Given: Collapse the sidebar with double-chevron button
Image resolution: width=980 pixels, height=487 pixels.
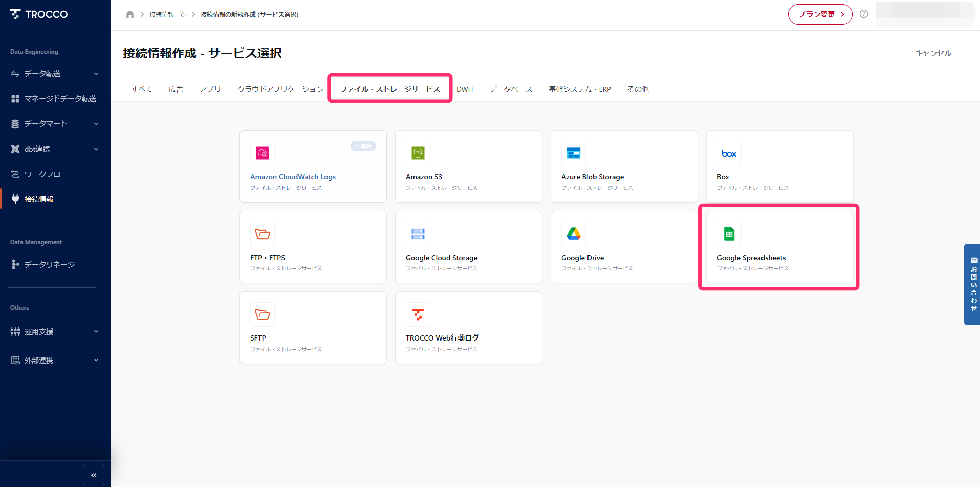Looking at the screenshot, I should [x=94, y=475].
